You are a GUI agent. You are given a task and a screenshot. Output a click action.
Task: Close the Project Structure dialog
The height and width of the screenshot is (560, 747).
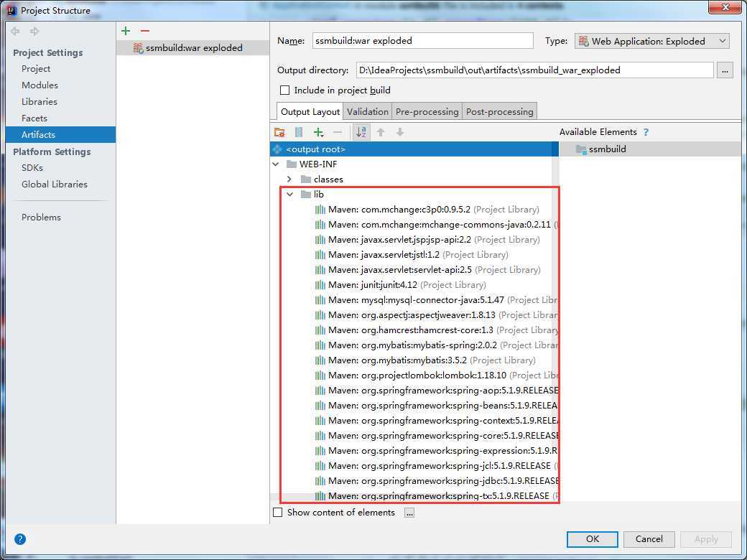point(725,8)
